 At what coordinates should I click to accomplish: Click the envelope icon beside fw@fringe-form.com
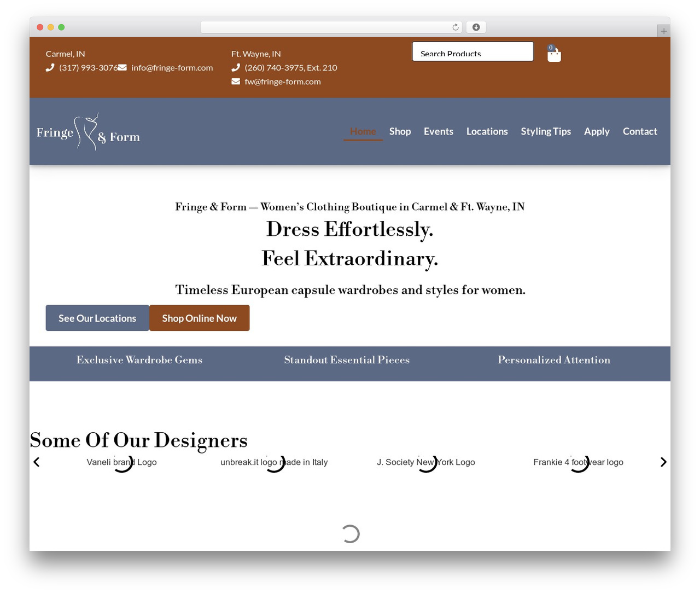tap(236, 82)
